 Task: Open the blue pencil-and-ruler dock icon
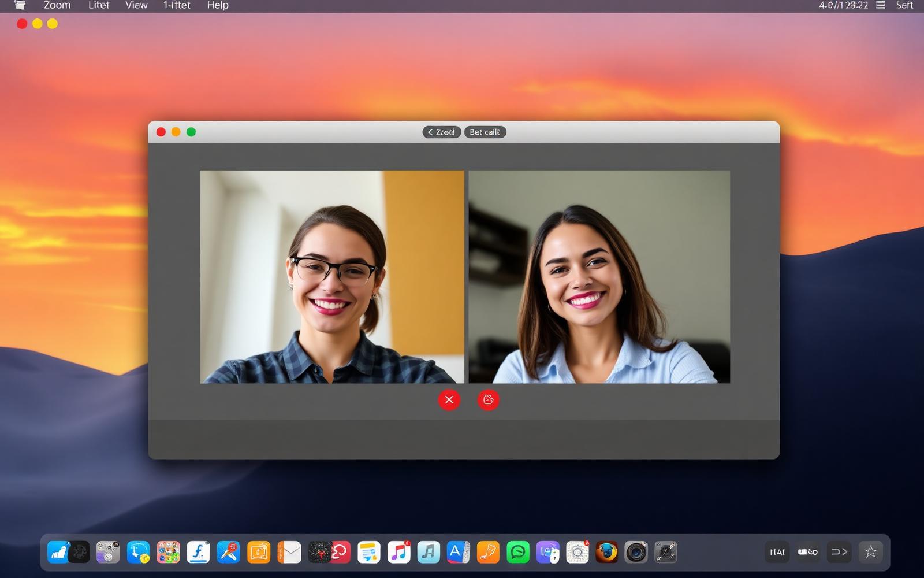(228, 553)
